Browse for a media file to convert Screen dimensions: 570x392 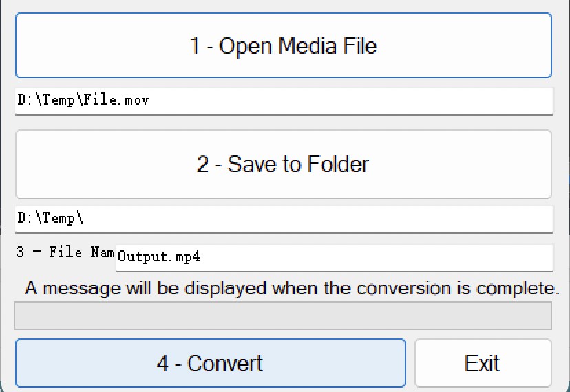point(284,46)
